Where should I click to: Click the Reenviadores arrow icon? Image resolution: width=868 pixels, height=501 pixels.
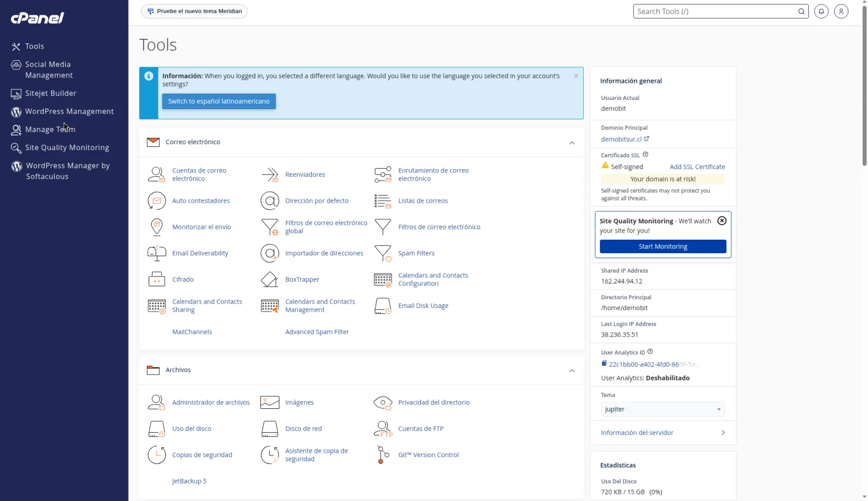[270, 175]
